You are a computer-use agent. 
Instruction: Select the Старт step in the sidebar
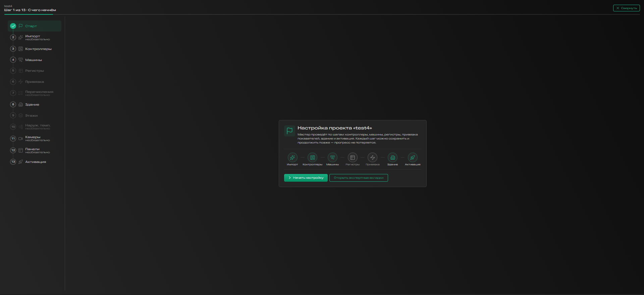click(x=35, y=26)
